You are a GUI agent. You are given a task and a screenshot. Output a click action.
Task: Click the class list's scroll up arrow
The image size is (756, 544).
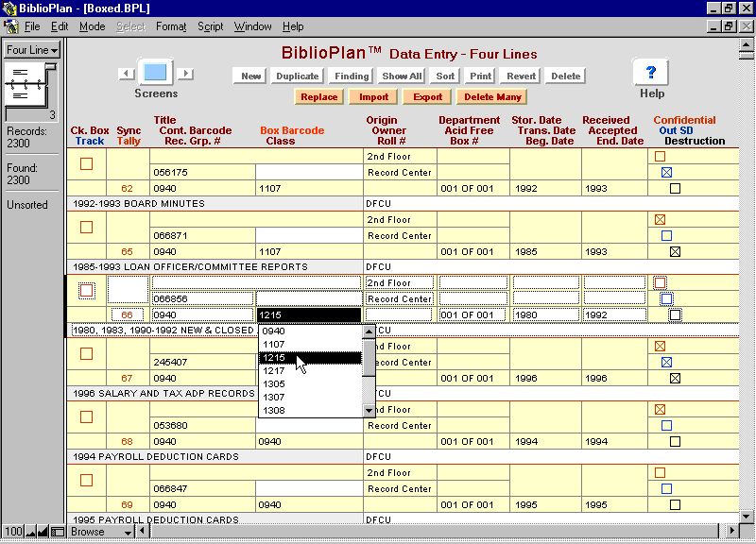369,331
